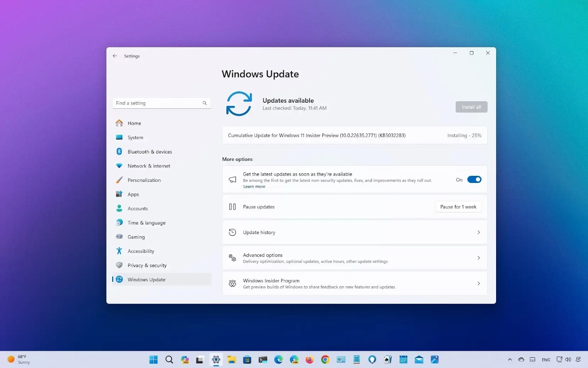Image resolution: width=588 pixels, height=368 pixels.
Task: Open the volume tray icon
Action: (x=568, y=360)
